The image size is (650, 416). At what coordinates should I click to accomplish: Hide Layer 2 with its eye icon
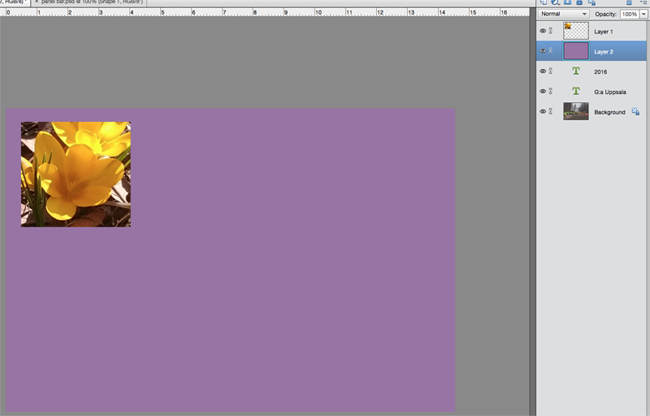click(x=543, y=51)
